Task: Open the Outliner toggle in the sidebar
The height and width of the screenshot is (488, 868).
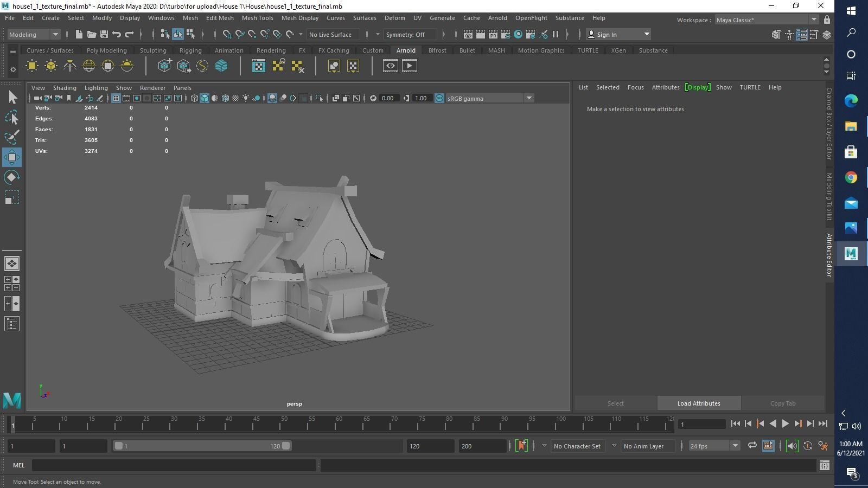Action: pyautogui.click(x=12, y=324)
